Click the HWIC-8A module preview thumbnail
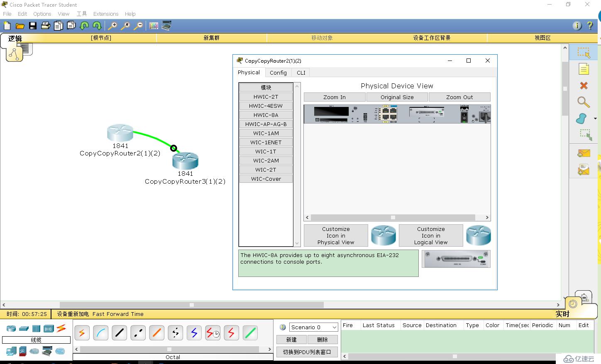This screenshot has height=364, width=601. 456,259
